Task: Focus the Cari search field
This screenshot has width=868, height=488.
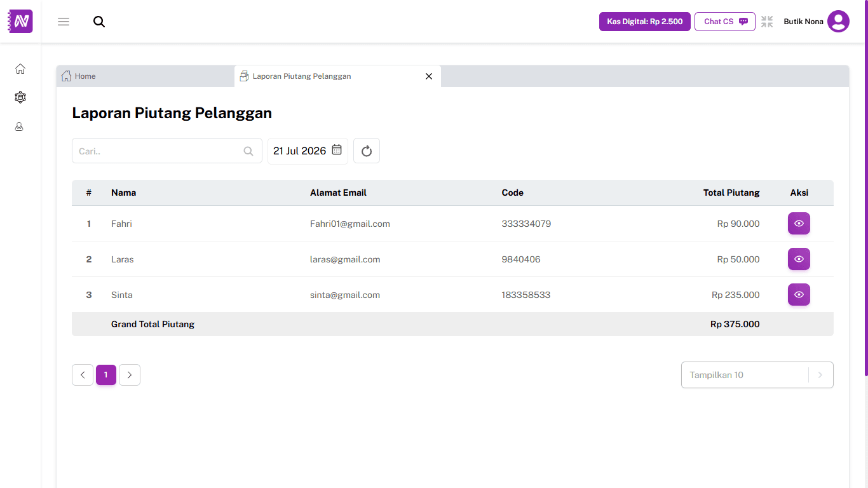Action: click(x=167, y=151)
